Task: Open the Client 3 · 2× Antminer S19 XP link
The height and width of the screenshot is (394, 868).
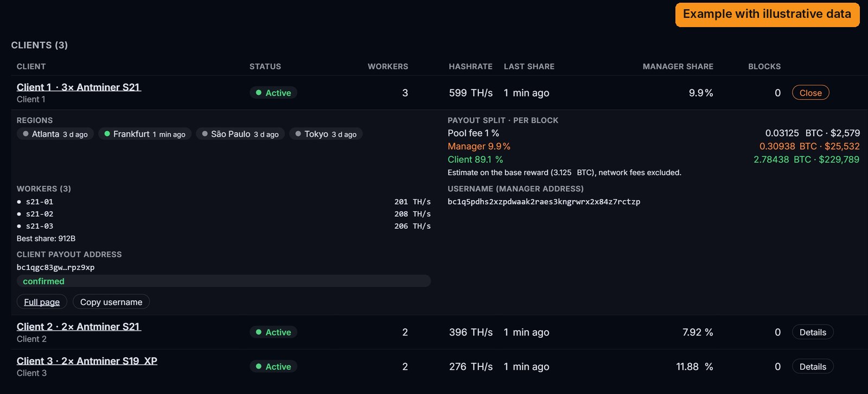Action: [x=87, y=361]
